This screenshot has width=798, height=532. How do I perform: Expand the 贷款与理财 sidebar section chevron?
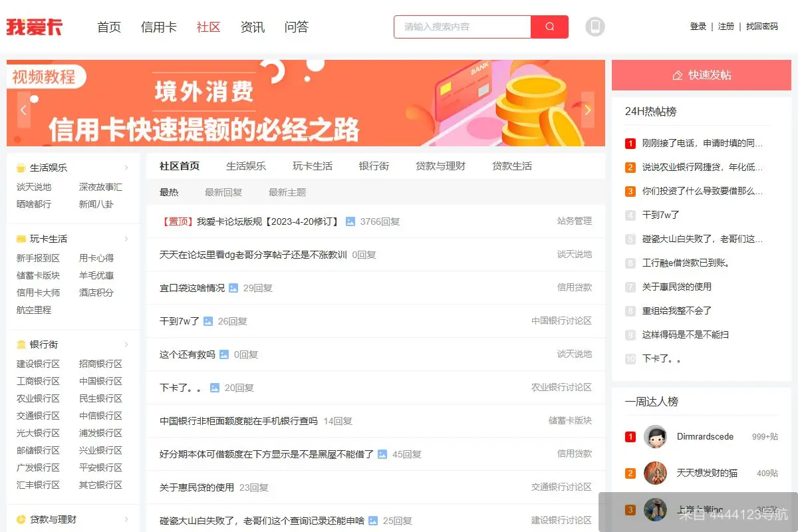tap(126, 519)
